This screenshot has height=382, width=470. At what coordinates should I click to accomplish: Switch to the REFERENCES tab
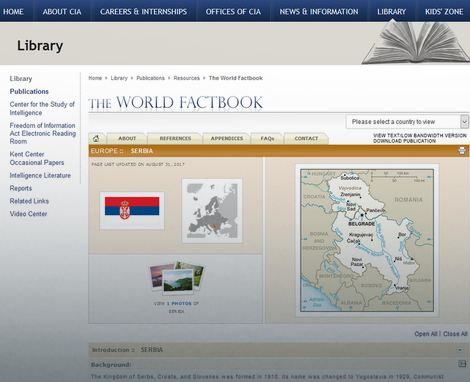[x=175, y=138]
